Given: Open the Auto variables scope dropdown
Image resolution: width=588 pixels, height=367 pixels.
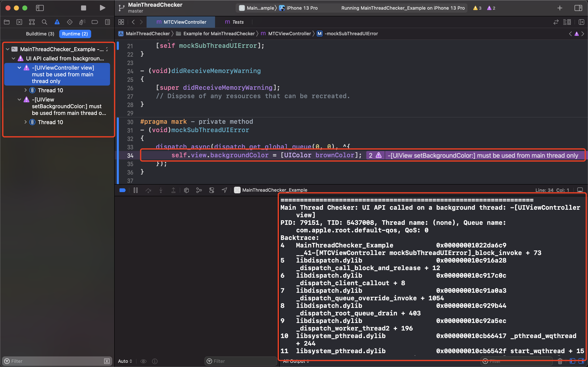Looking at the screenshot, I should pyautogui.click(x=125, y=361).
